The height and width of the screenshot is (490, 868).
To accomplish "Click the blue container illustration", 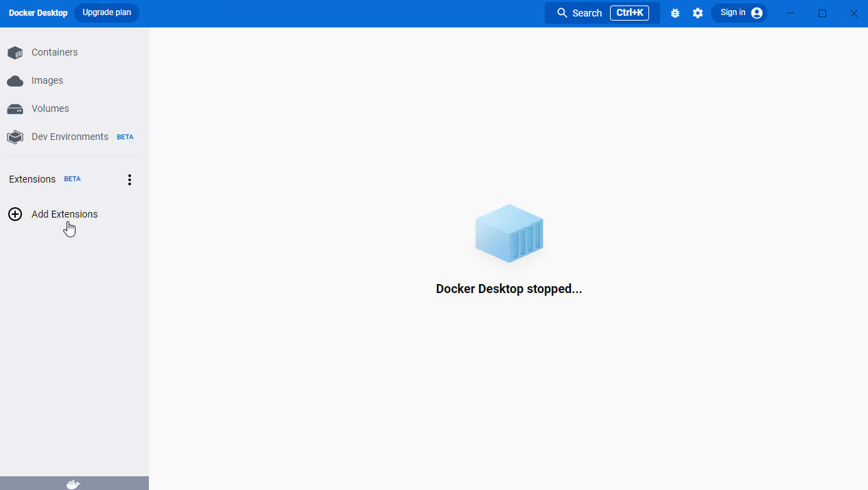I will [x=509, y=233].
